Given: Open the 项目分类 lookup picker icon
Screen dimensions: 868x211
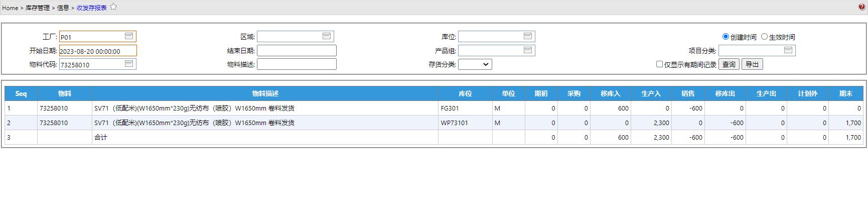Looking at the screenshot, I should pyautogui.click(x=788, y=50).
